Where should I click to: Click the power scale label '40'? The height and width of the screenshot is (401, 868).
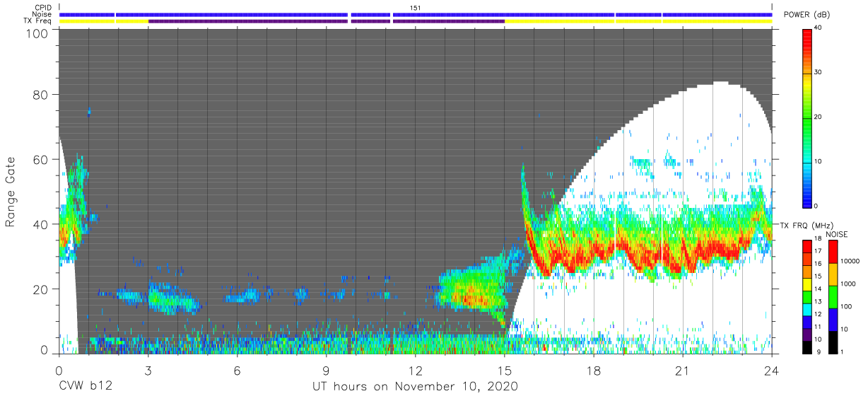click(x=819, y=29)
